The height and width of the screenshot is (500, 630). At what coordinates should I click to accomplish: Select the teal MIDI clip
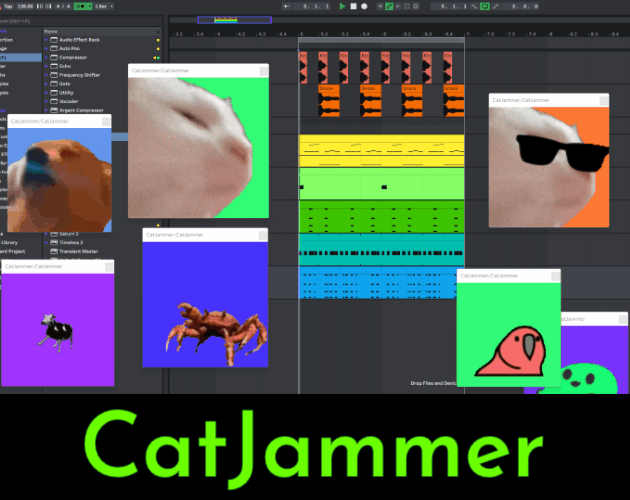click(x=382, y=250)
